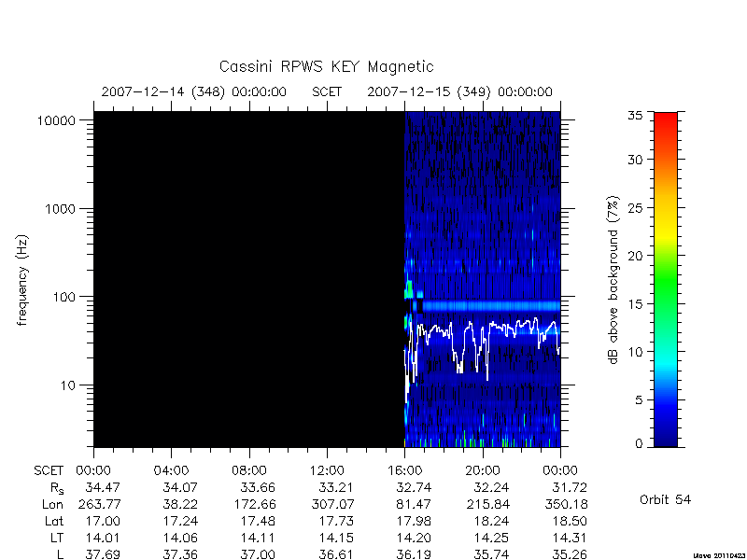This screenshot has width=747, height=560.
Task: Click the L value 35.26
Action: tap(570, 554)
